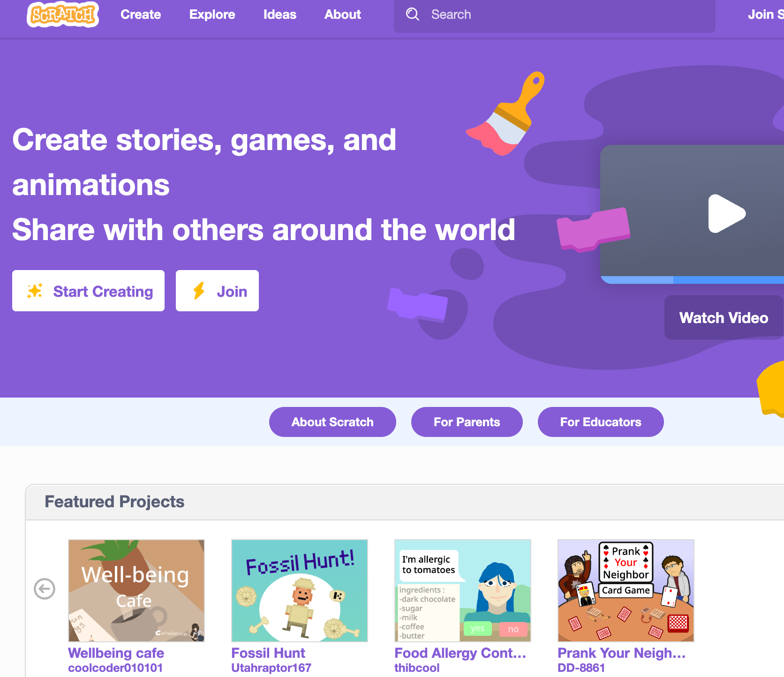Open About Scratch

point(332,422)
